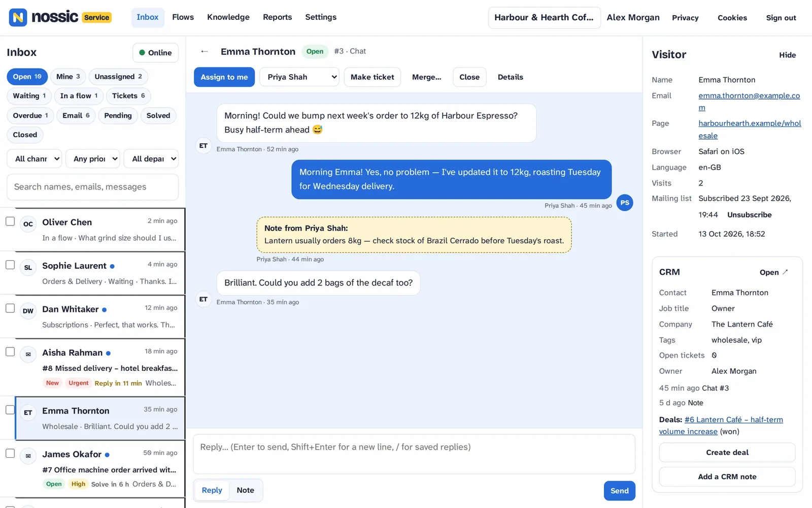Click Unsubscribe in the mailing list row
812x508 pixels.
tap(749, 215)
